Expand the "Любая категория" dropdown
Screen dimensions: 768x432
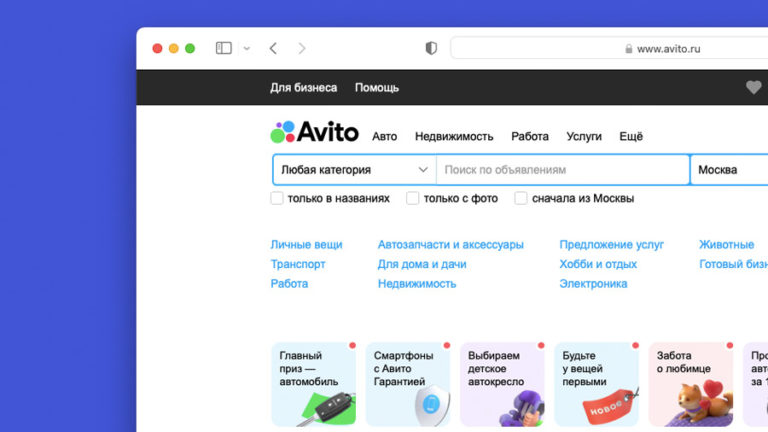click(x=354, y=170)
